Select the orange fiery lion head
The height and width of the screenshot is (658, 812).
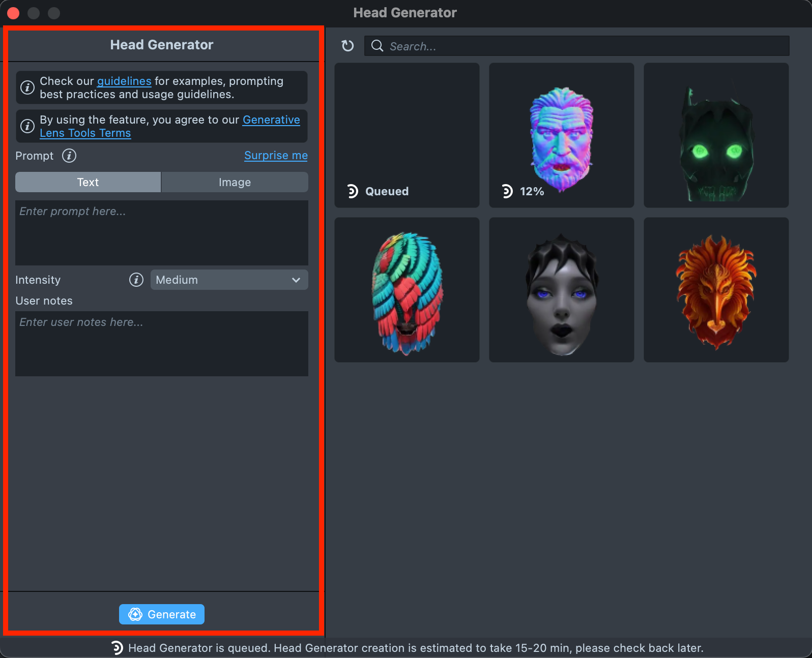[716, 290]
